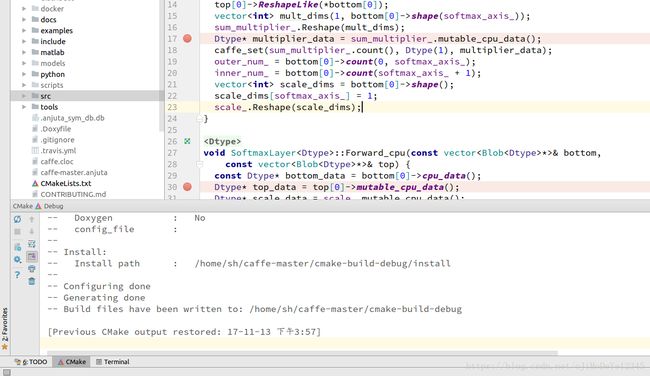Click 'Previous CMake output restored' line
The width and height of the screenshot is (650, 376).
[x=184, y=332]
